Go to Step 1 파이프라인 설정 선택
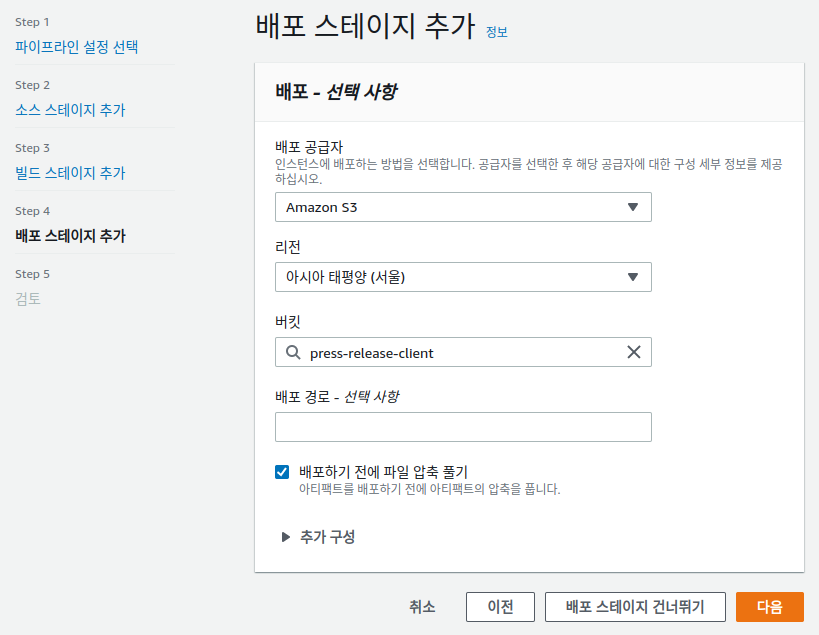The width and height of the screenshot is (819, 635). (x=76, y=47)
